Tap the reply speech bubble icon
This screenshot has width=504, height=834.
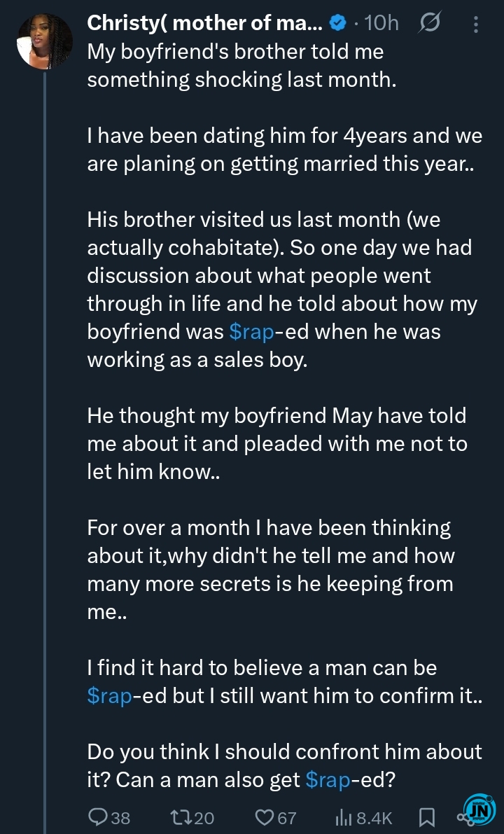point(98,817)
